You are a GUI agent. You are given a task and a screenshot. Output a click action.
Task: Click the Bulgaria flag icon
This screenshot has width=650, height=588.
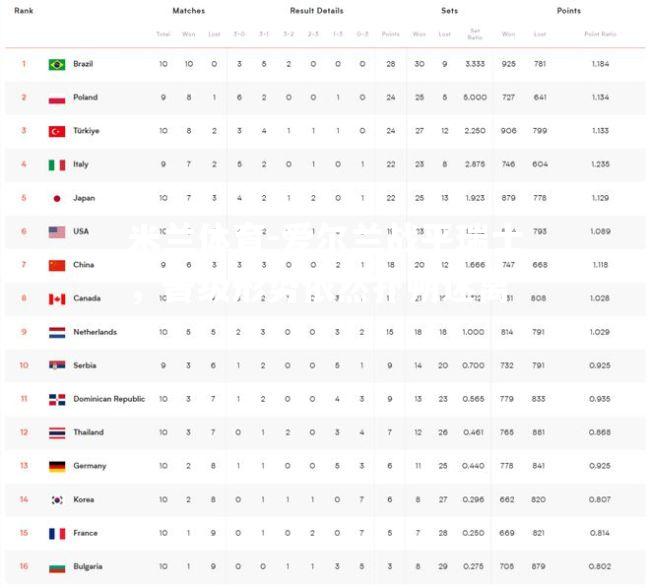tap(57, 567)
